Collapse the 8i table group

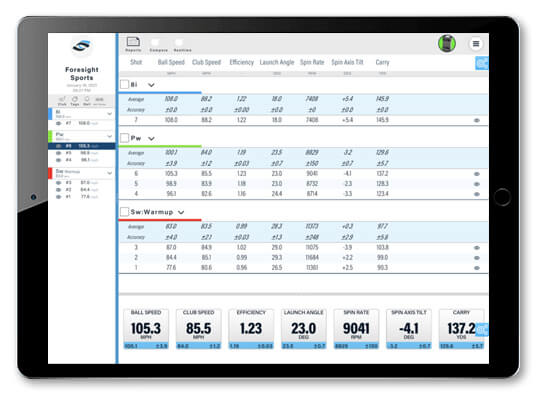[x=151, y=85]
